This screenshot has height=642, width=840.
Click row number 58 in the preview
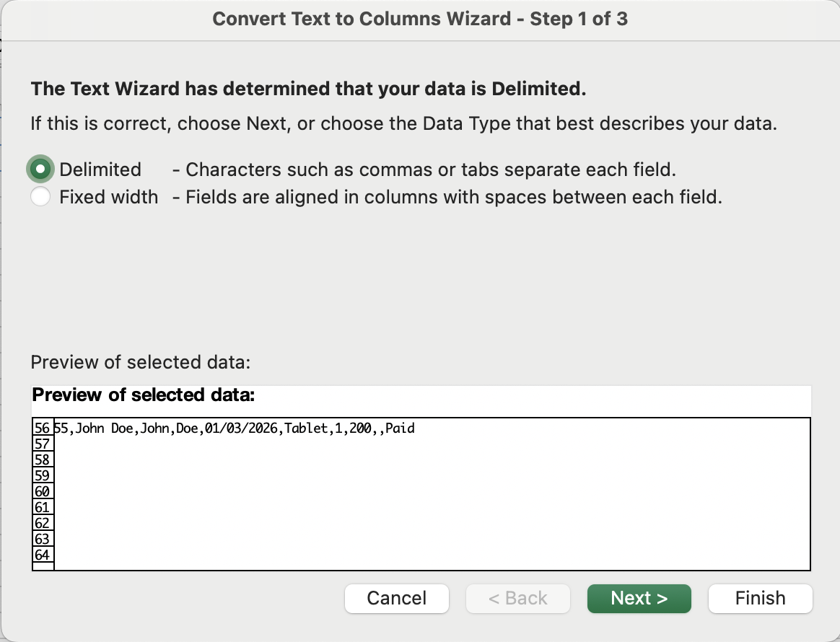tap(43, 460)
